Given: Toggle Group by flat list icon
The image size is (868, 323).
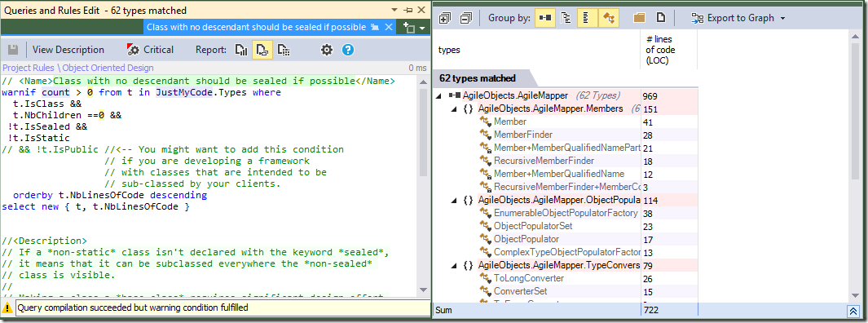Looking at the screenshot, I should (587, 18).
